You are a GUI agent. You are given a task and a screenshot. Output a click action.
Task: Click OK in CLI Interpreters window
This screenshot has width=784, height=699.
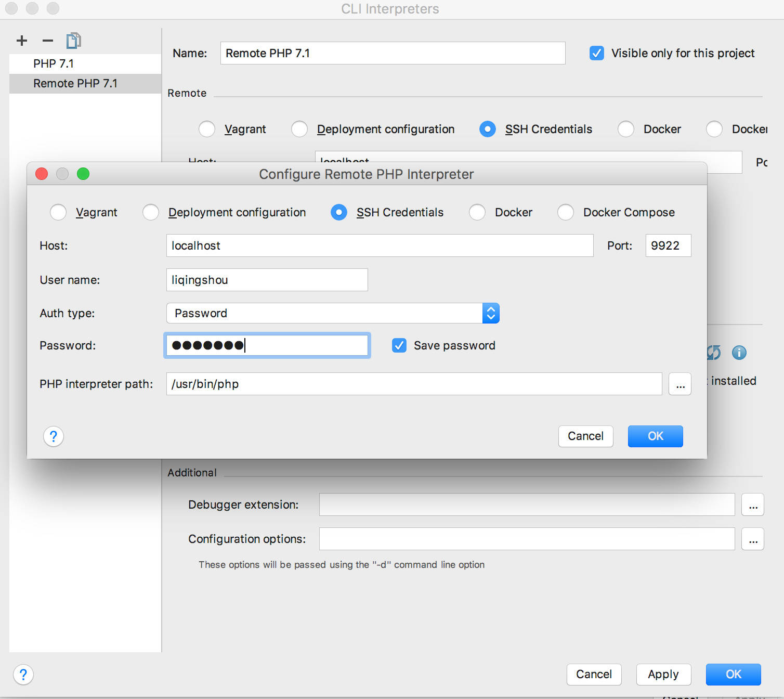[x=733, y=674]
